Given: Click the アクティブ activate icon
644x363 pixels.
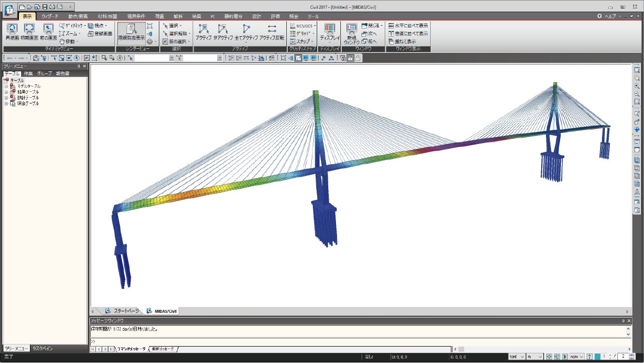Looking at the screenshot, I should 203,32.
